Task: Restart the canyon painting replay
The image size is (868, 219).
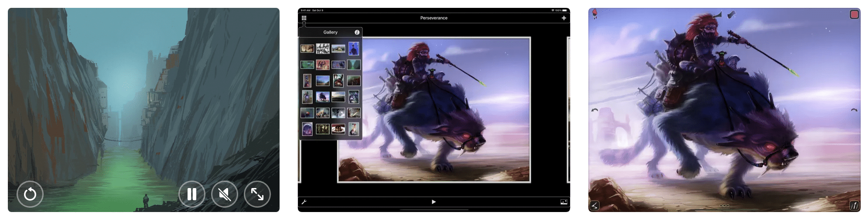Action: [30, 194]
